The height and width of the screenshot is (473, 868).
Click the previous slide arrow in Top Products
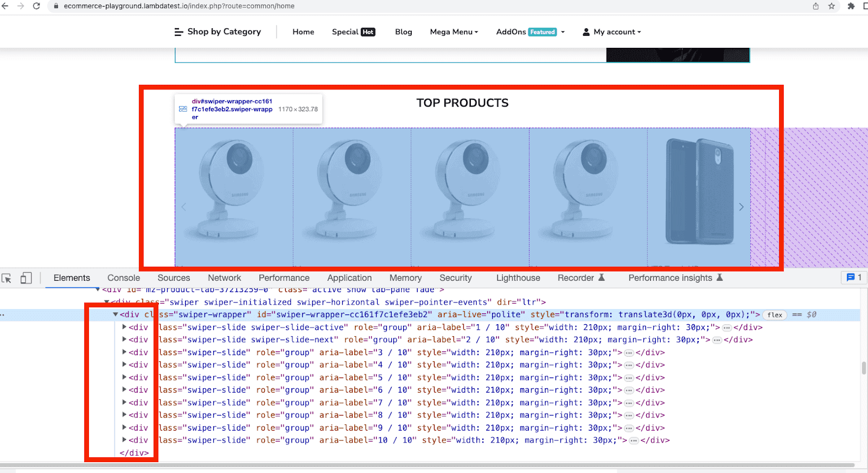184,207
